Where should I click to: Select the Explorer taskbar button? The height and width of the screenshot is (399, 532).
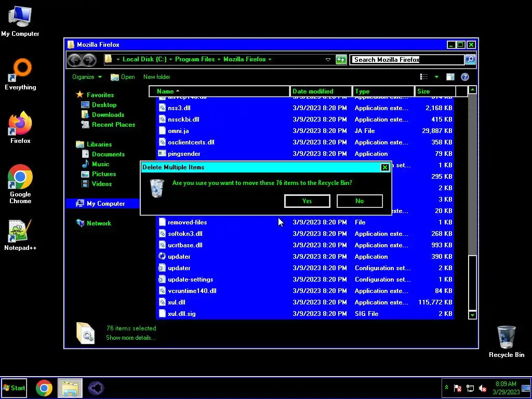coord(70,388)
